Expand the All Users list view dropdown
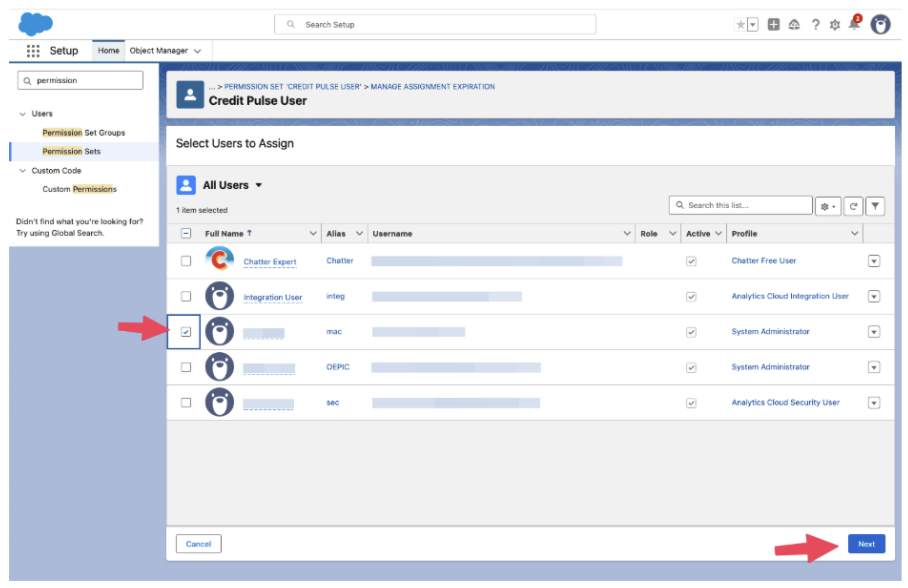Image resolution: width=908 pixels, height=588 pixels. 258,186
